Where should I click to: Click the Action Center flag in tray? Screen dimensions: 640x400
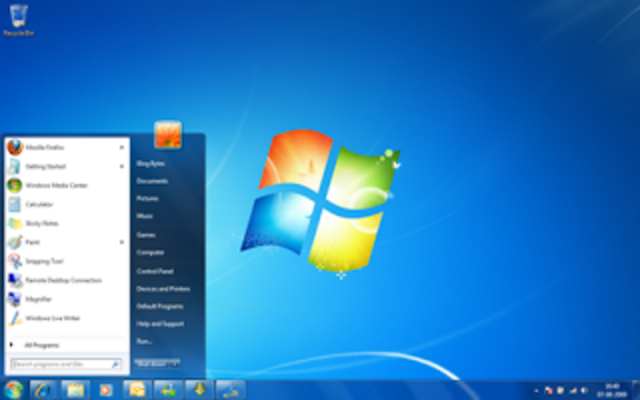coord(549,391)
